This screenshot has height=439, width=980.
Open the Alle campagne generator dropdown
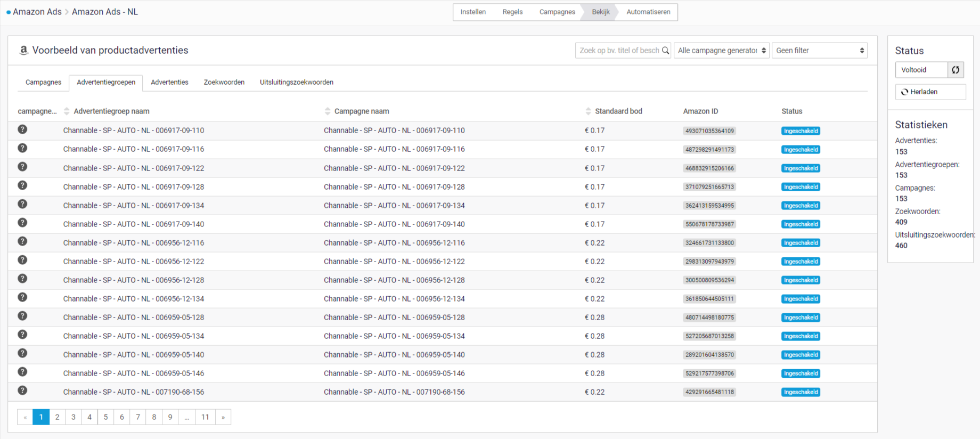(721, 51)
